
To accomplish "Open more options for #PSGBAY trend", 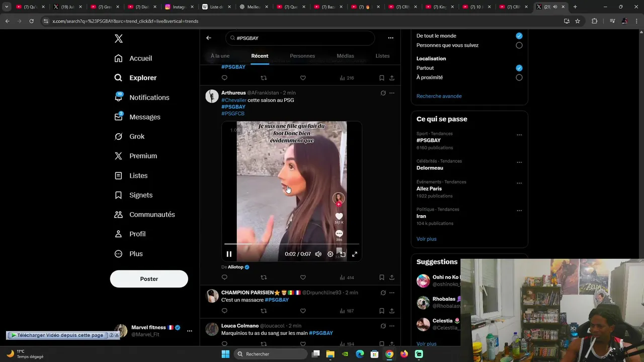I will click(519, 135).
